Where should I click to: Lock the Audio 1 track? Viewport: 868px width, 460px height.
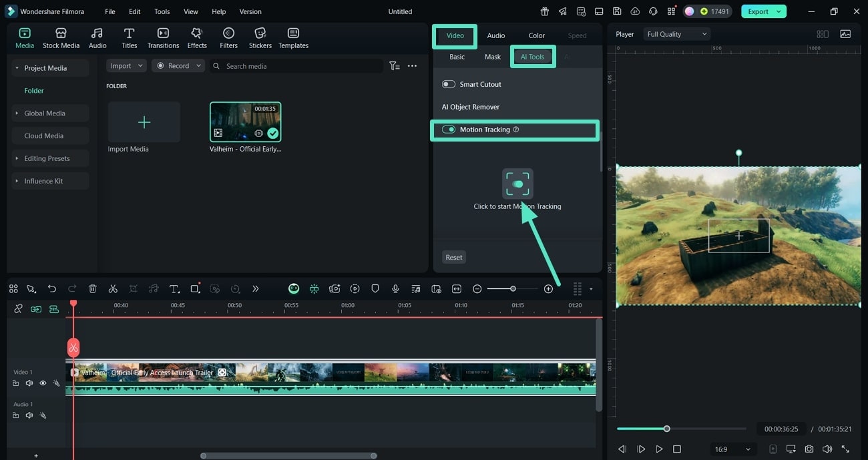(x=16, y=415)
